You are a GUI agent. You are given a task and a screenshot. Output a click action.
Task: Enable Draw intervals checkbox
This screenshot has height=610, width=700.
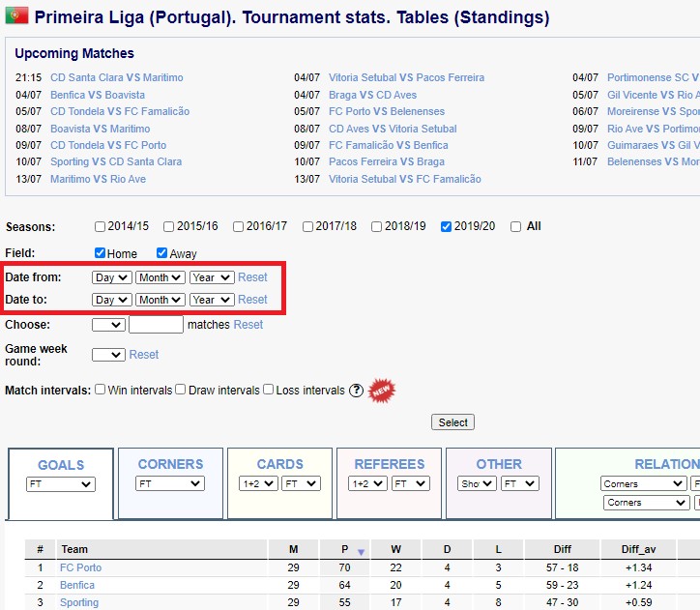tap(181, 390)
